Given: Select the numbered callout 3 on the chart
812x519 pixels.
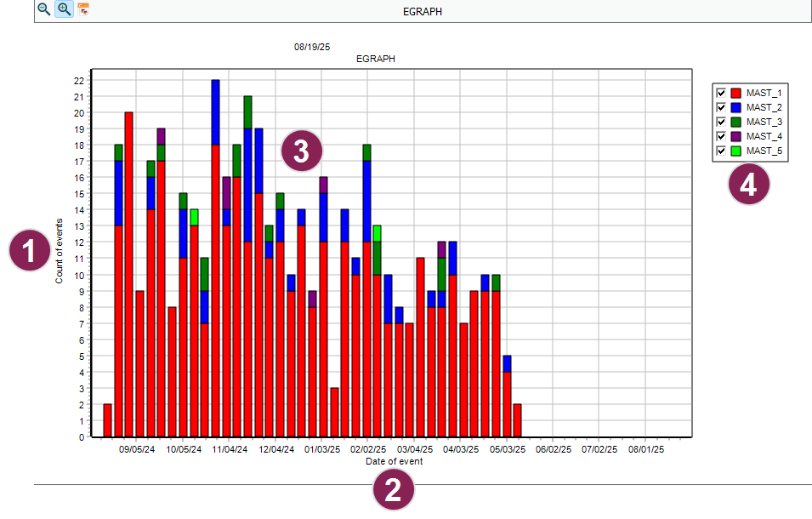Looking at the screenshot, I should pyautogui.click(x=302, y=151).
